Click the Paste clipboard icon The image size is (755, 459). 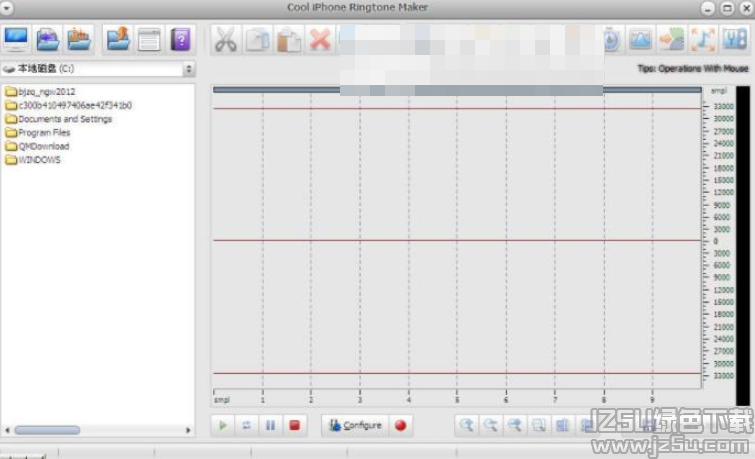pos(289,40)
